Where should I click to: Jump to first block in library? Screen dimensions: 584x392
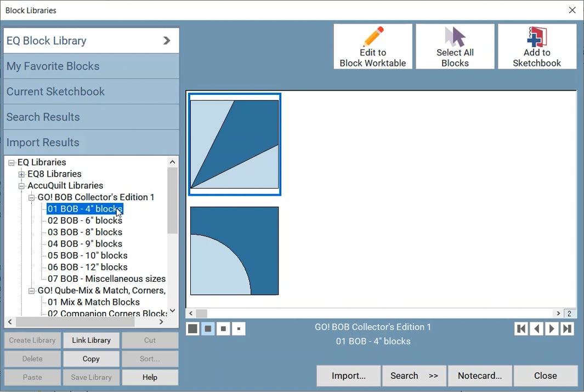(521, 329)
